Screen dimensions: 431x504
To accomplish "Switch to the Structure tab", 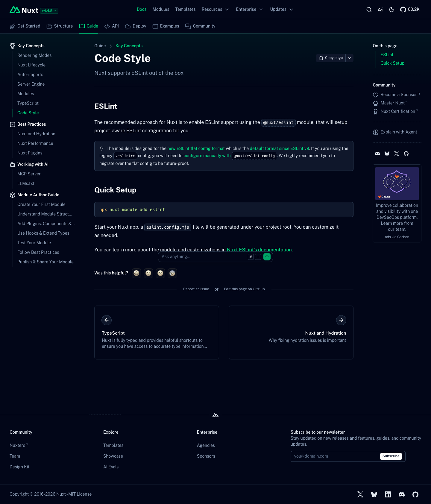I will pyautogui.click(x=60, y=26).
